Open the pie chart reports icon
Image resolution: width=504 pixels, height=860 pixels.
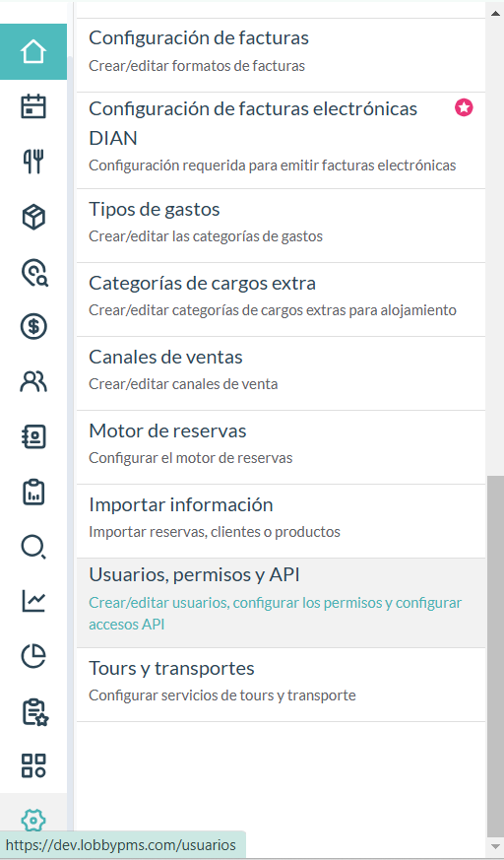[33, 656]
